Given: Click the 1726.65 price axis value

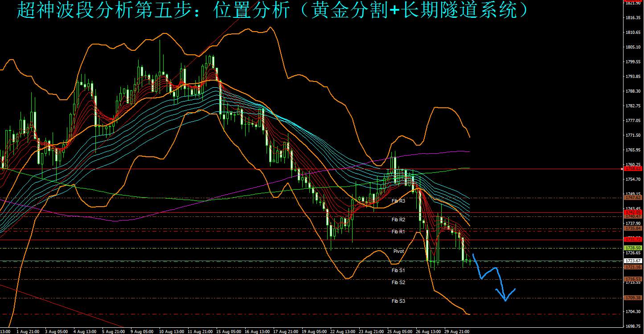Looking at the screenshot, I should click(x=633, y=253).
